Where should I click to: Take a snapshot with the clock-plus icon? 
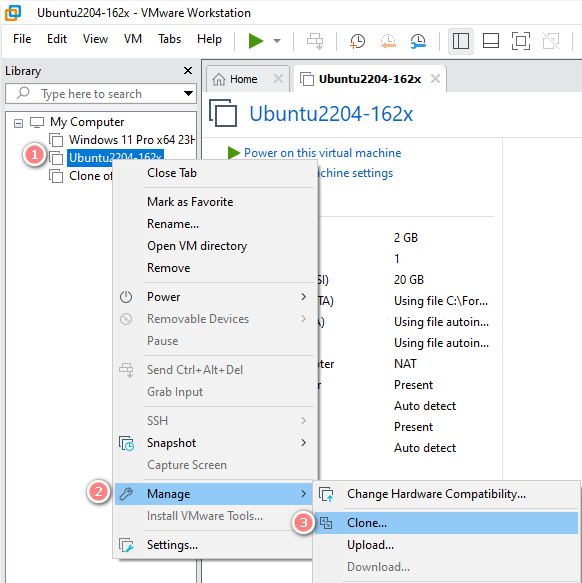click(x=357, y=41)
